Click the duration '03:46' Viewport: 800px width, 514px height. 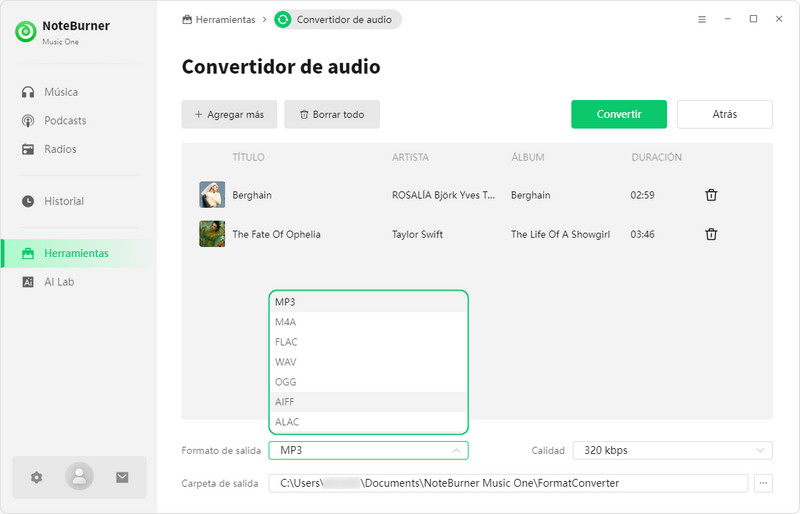tap(642, 234)
